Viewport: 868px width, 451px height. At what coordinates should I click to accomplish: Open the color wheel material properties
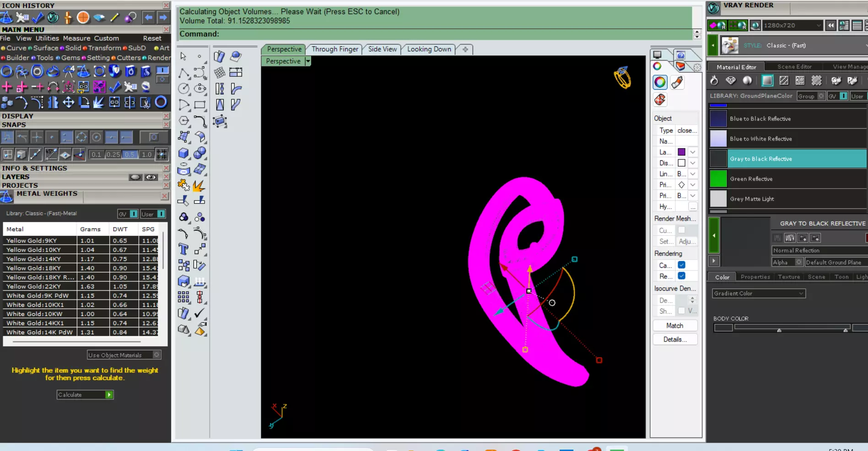click(x=660, y=82)
